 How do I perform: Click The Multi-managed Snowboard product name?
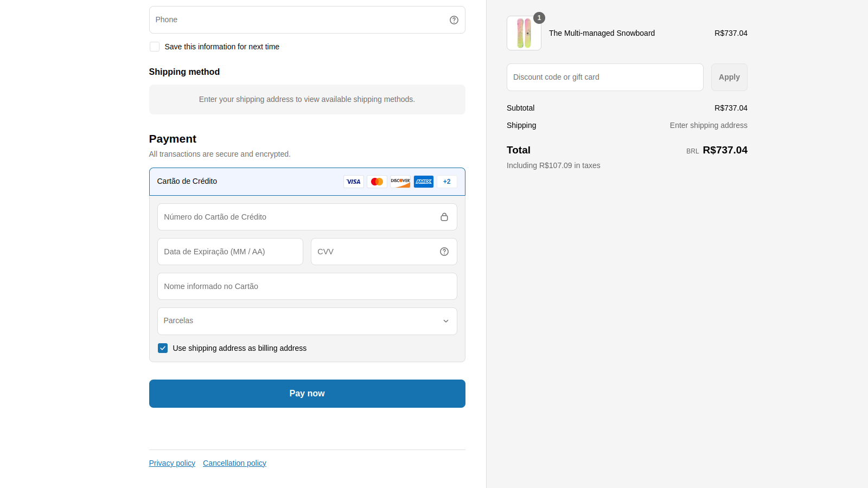(x=602, y=33)
